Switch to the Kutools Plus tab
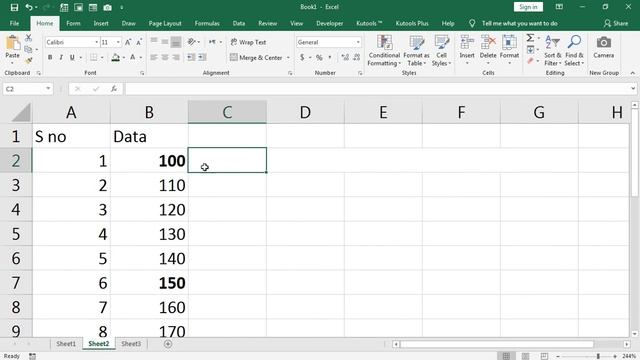 (x=412, y=23)
